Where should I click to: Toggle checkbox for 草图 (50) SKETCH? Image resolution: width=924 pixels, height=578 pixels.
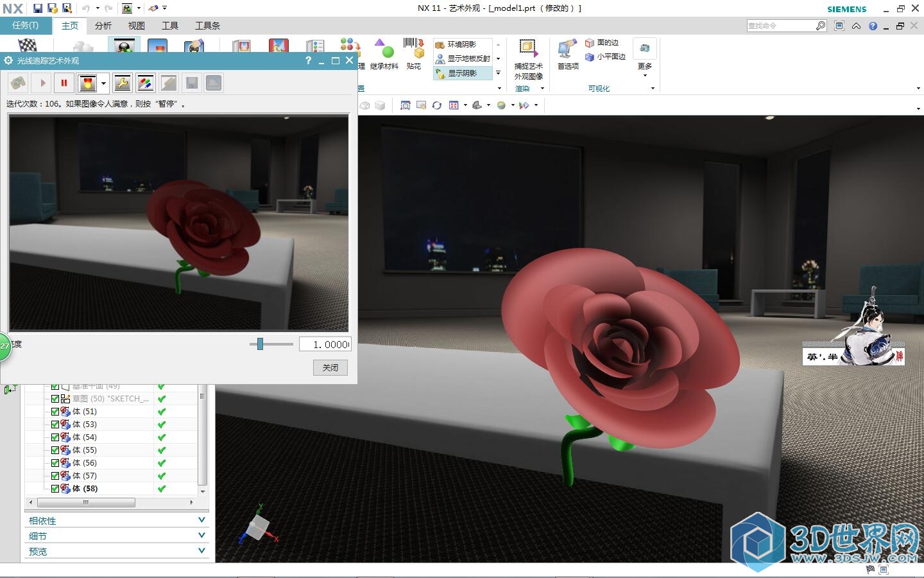point(55,399)
